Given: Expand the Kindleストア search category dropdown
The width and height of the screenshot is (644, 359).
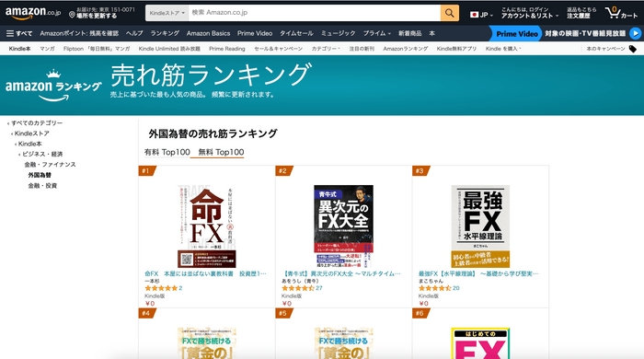Looking at the screenshot, I should click(167, 13).
